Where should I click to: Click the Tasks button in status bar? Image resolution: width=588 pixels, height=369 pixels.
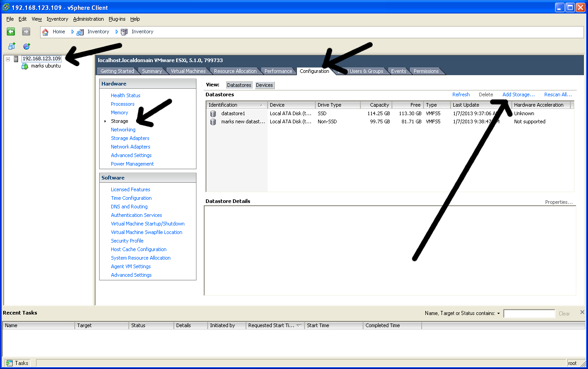point(18,363)
